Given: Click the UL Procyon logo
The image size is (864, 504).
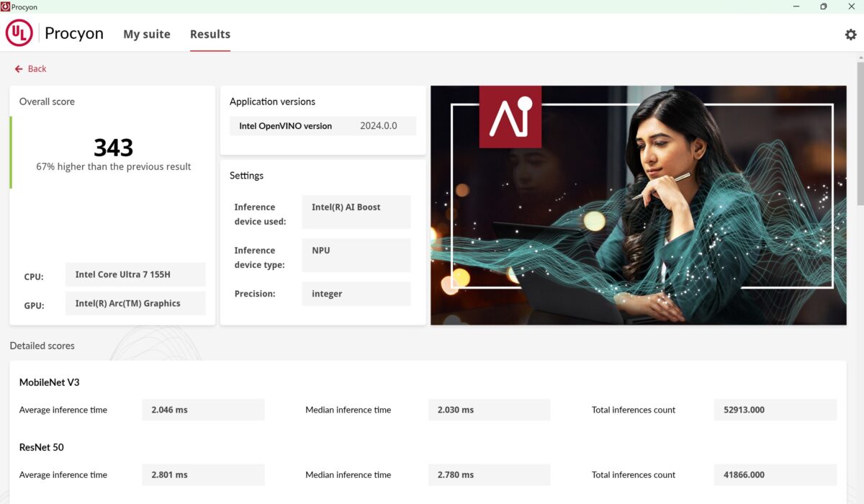Looking at the screenshot, I should 19,33.
